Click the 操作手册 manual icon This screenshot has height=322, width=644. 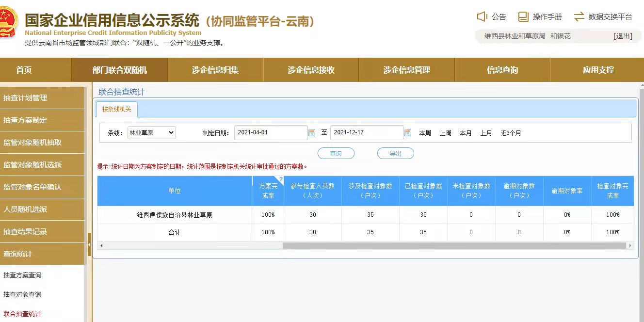point(523,16)
